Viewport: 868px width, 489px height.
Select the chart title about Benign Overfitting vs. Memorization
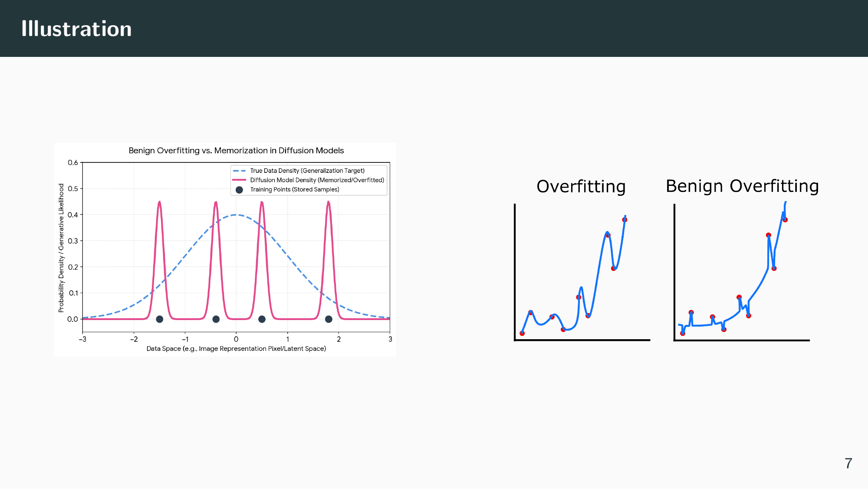pyautogui.click(x=236, y=151)
